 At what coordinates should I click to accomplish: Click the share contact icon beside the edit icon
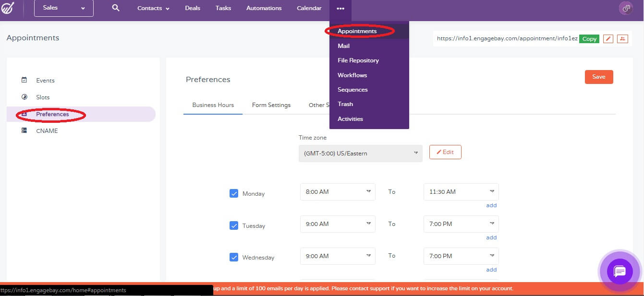(x=622, y=38)
